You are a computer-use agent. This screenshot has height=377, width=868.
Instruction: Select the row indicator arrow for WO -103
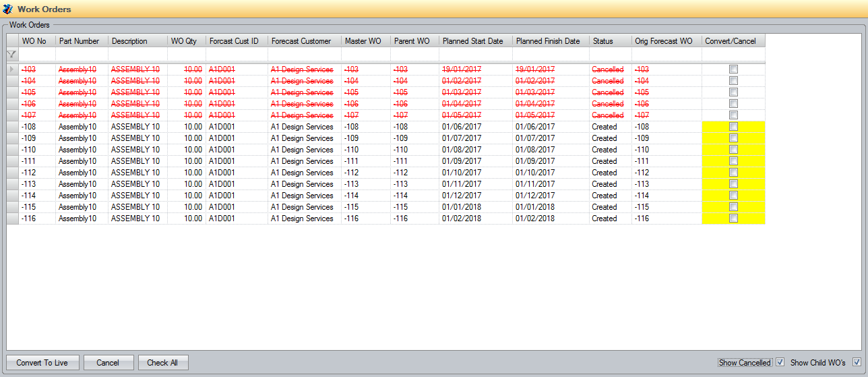coord(11,69)
